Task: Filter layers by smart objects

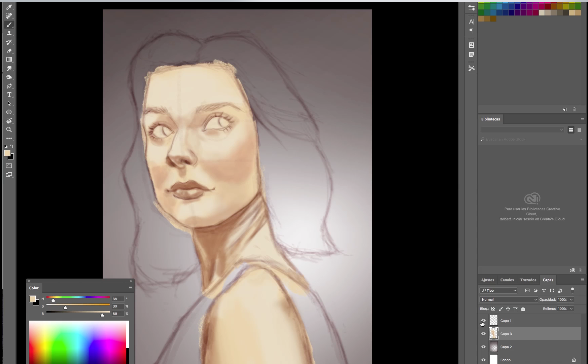Action: click(x=560, y=290)
